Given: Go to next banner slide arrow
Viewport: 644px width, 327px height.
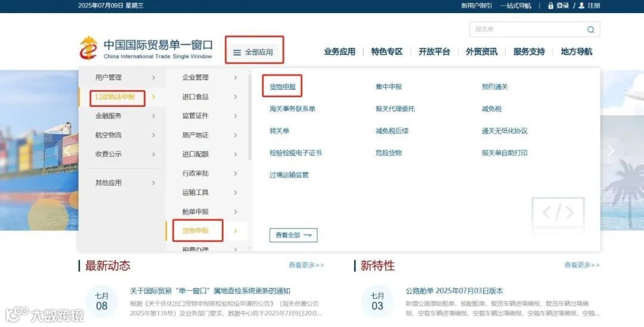Looking at the screenshot, I should click(x=611, y=151).
